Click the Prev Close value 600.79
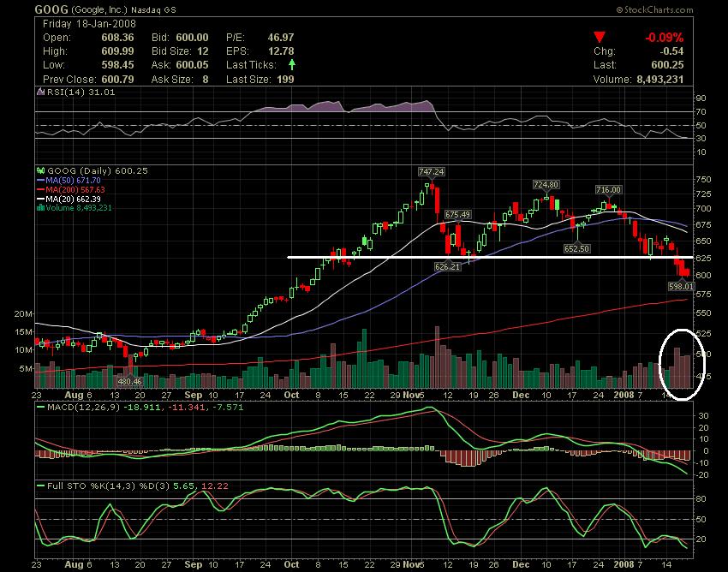This screenshot has height=572, width=728. pyautogui.click(x=117, y=80)
